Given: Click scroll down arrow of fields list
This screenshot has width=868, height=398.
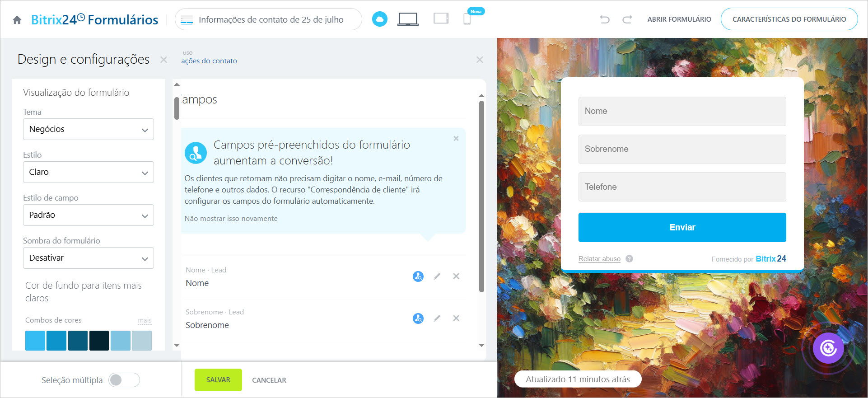Looking at the screenshot, I should (x=481, y=345).
